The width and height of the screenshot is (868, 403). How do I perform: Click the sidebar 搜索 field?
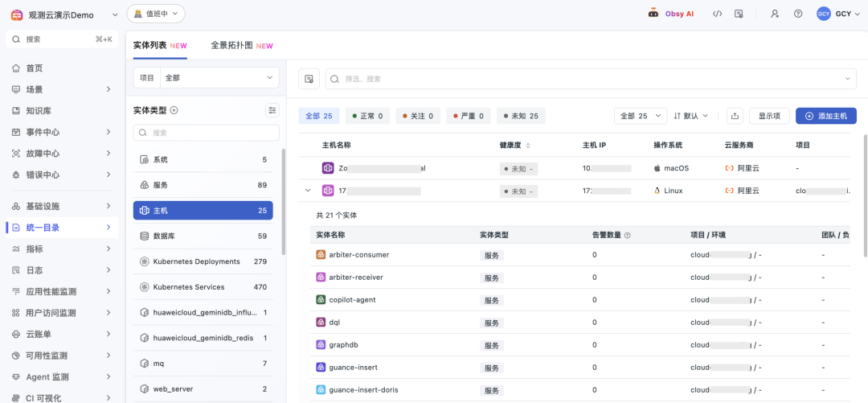pos(62,39)
